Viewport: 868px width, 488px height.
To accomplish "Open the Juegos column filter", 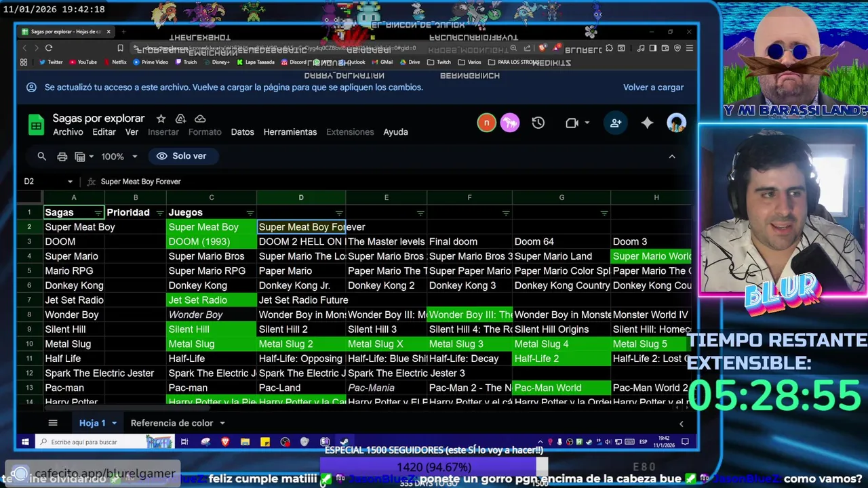I will 250,213.
